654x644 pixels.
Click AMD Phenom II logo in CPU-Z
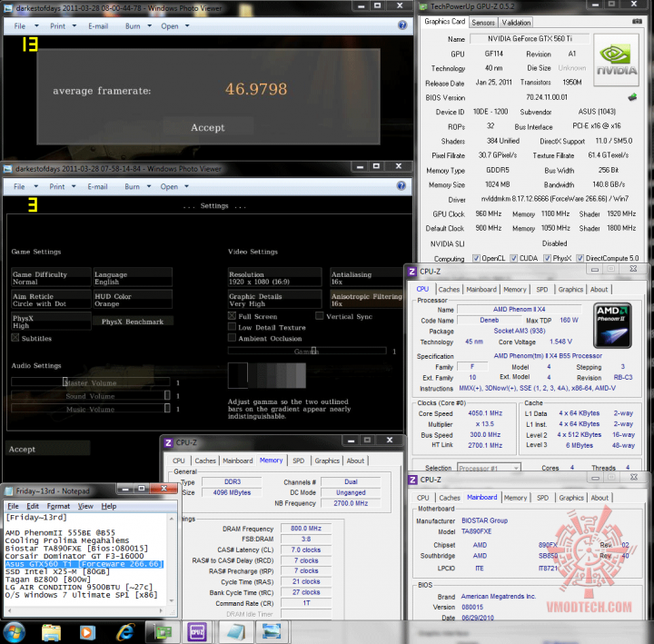point(612,326)
